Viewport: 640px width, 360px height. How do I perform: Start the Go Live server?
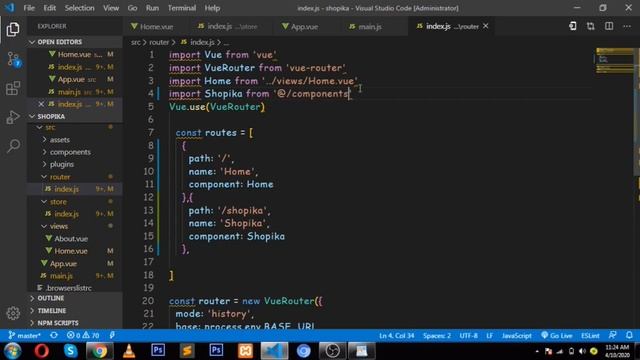coord(557,336)
